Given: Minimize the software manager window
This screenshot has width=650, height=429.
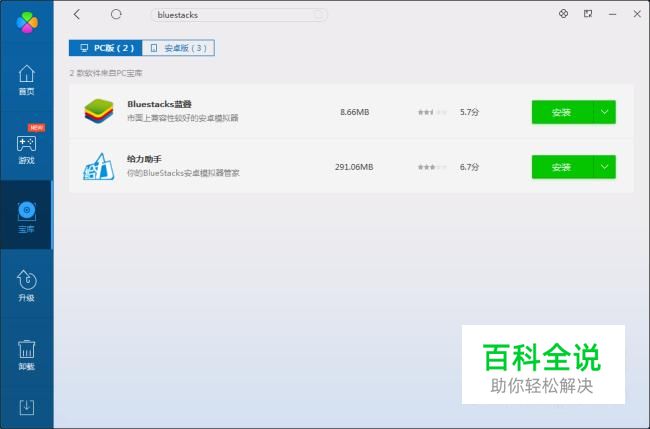Looking at the screenshot, I should coord(612,14).
